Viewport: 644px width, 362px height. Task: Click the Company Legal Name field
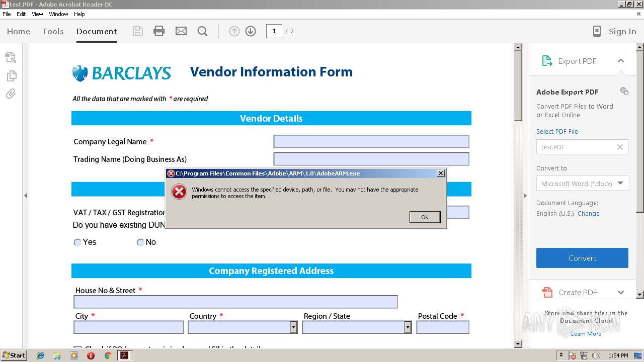coord(371,141)
